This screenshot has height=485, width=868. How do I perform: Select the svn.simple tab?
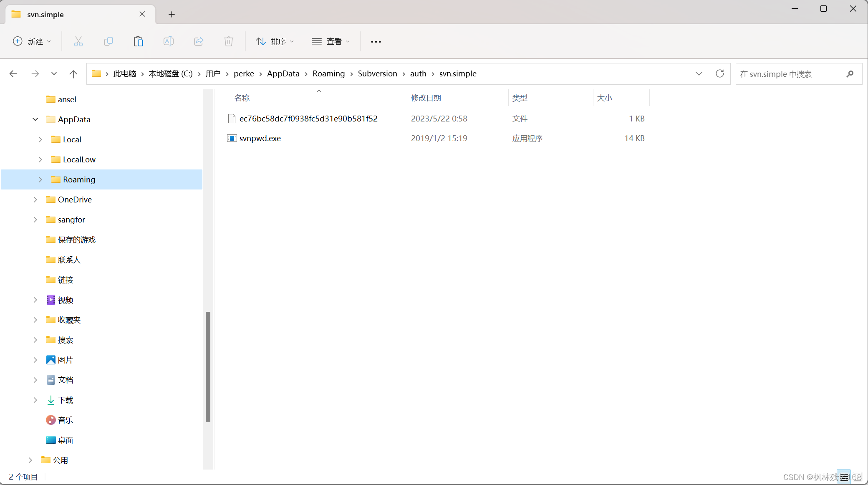[x=81, y=14]
